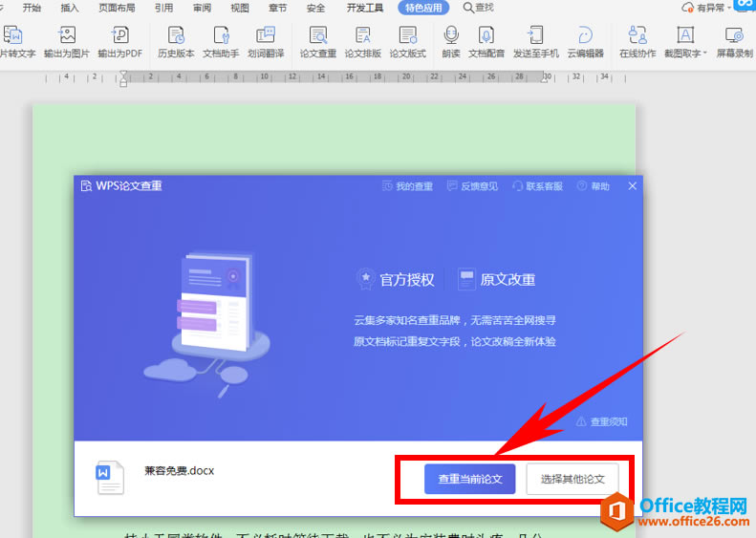Click the 截图取字 screenshot OCR icon
Screen dimensions: 756x538
685,35
